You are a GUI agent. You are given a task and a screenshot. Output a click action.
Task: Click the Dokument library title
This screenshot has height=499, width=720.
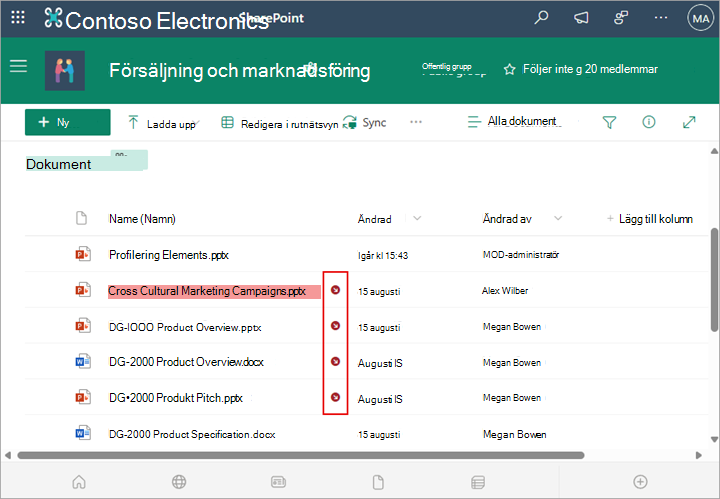[58, 164]
